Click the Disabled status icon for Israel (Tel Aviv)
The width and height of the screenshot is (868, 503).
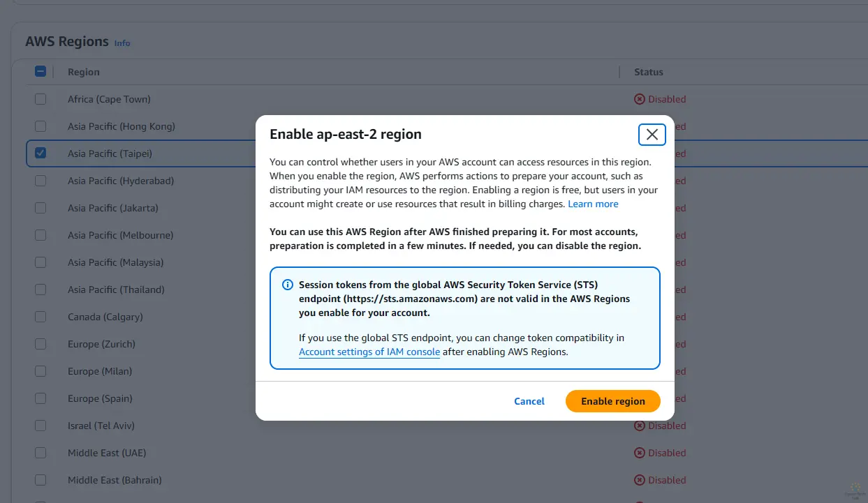640,426
